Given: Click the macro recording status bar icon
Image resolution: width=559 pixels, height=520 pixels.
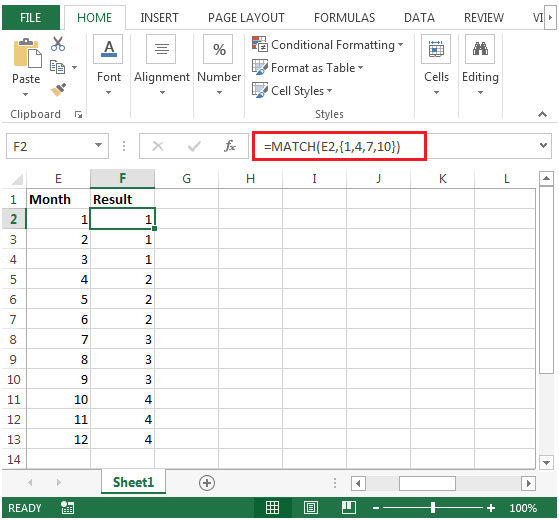Looking at the screenshot, I should 67,508.
